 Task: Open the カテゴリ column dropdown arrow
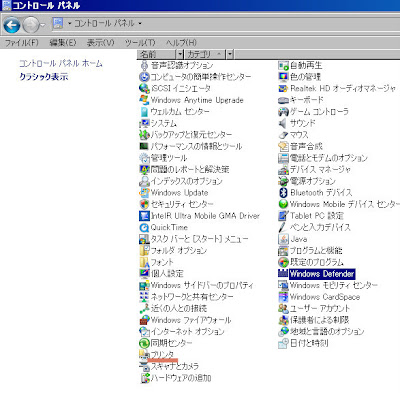click(230, 54)
